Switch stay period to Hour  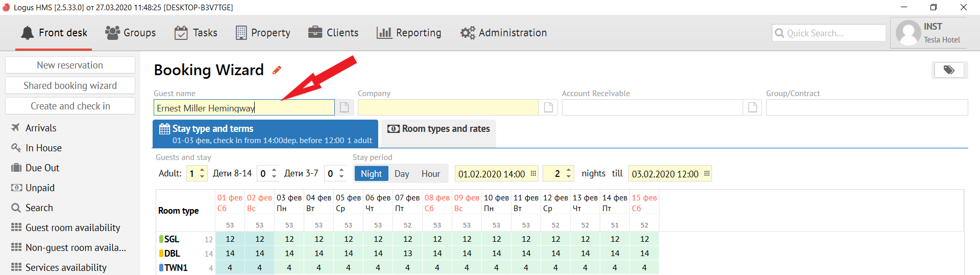431,174
